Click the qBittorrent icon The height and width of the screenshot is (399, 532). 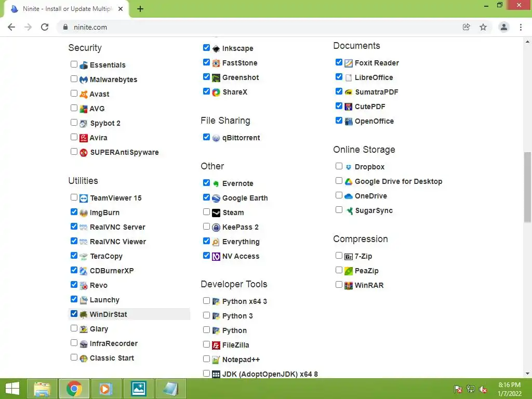point(216,138)
